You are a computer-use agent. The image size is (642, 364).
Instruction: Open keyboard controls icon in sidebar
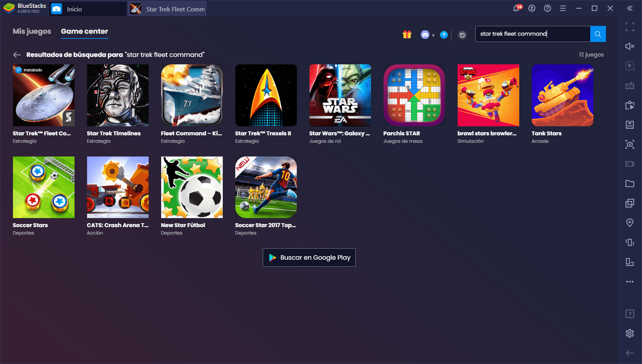point(630,86)
